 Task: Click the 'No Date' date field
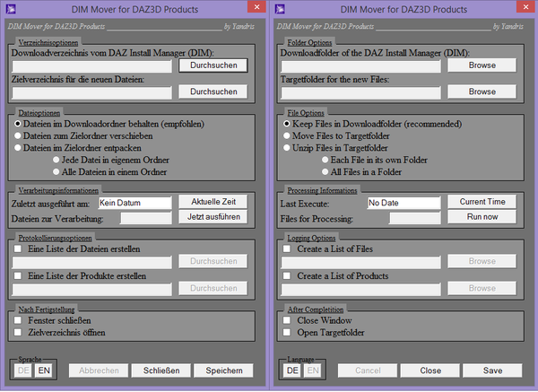pos(403,203)
